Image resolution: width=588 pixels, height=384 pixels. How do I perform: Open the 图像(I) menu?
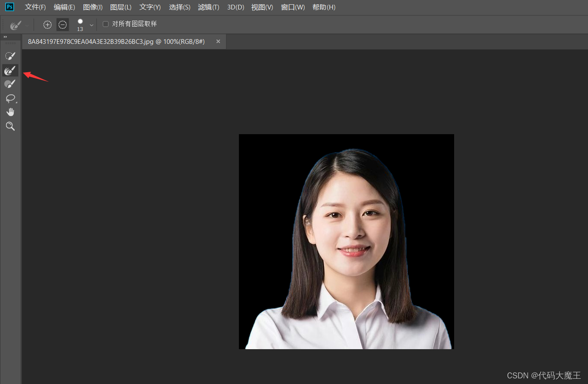click(x=93, y=7)
